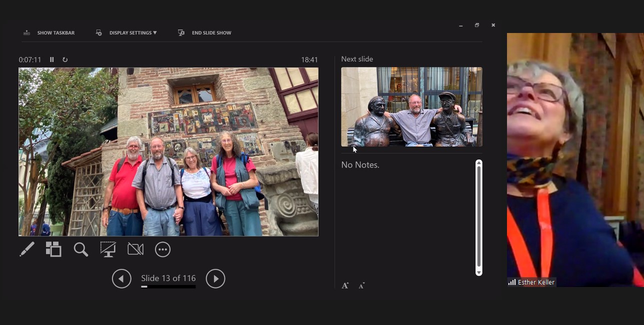Click the slide progress bar under slide count
Viewport: 644px width, 325px height.
pyautogui.click(x=168, y=286)
